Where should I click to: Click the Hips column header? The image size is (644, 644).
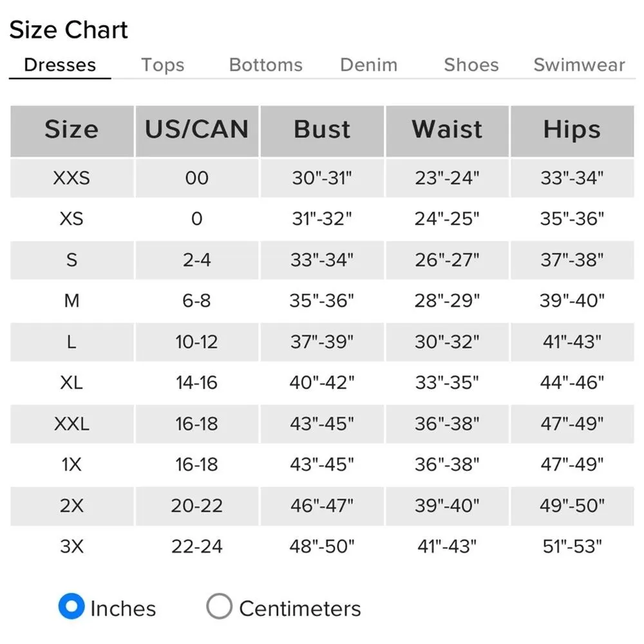click(x=572, y=130)
